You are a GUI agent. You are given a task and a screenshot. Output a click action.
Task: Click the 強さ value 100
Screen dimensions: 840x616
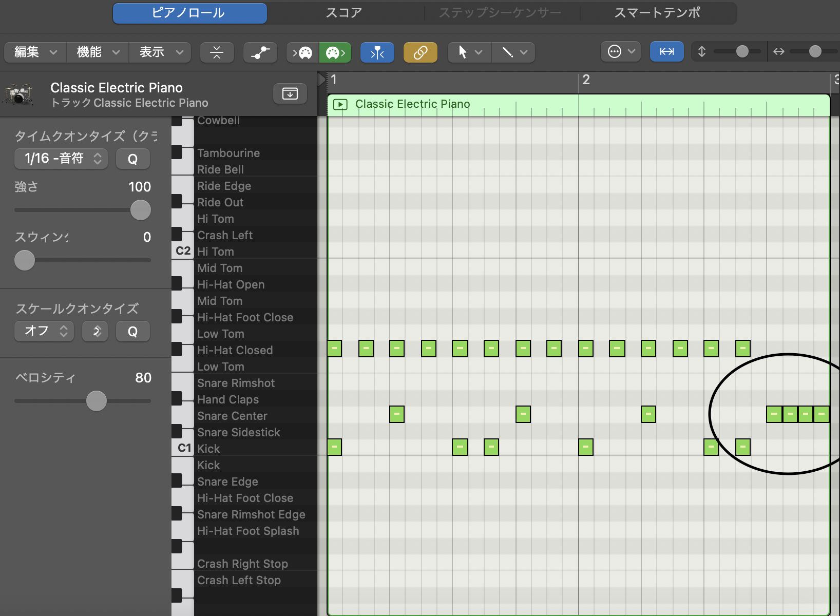[x=140, y=187]
